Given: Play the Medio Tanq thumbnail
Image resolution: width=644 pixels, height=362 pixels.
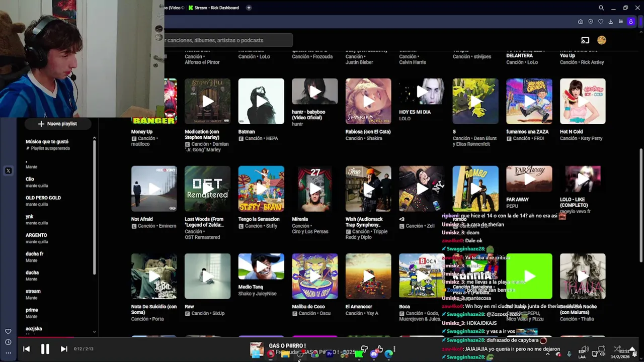Looking at the screenshot, I should pos(261,266).
